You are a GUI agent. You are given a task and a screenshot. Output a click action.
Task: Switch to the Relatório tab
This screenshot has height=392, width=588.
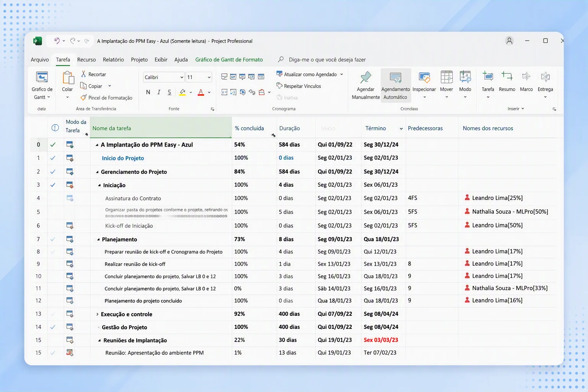tap(113, 59)
